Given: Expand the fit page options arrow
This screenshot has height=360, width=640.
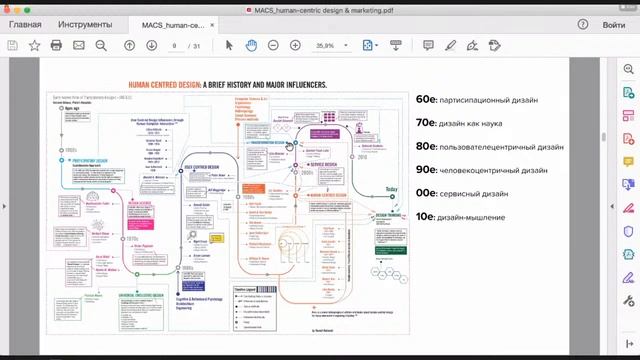Looking at the screenshot, I should pos(376,45).
